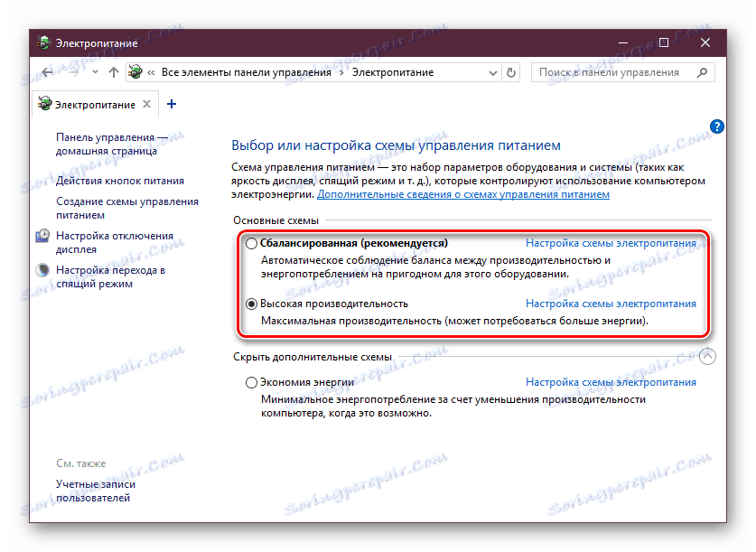Click the Back navigation arrow

(x=47, y=72)
